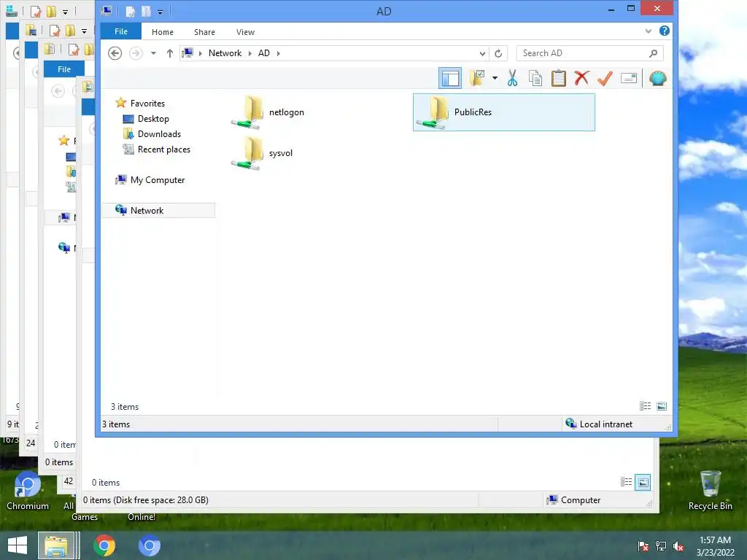The width and height of the screenshot is (747, 560).
Task: Switch to the Home ribbon tab
Action: 163,32
